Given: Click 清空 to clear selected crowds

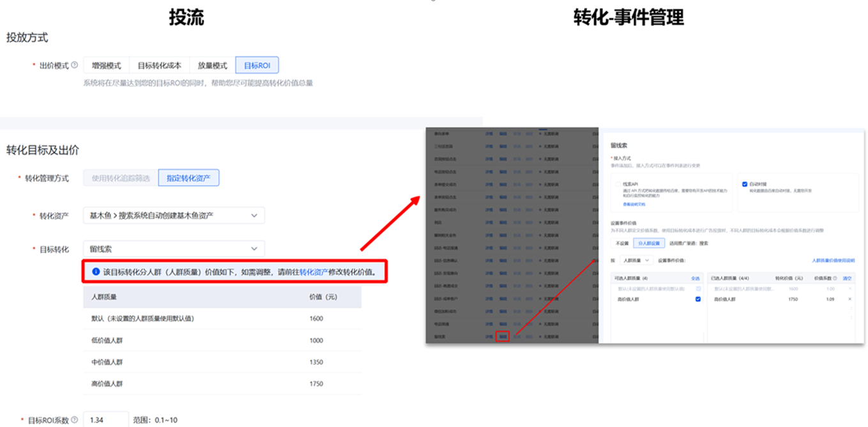Looking at the screenshot, I should click(x=847, y=279).
